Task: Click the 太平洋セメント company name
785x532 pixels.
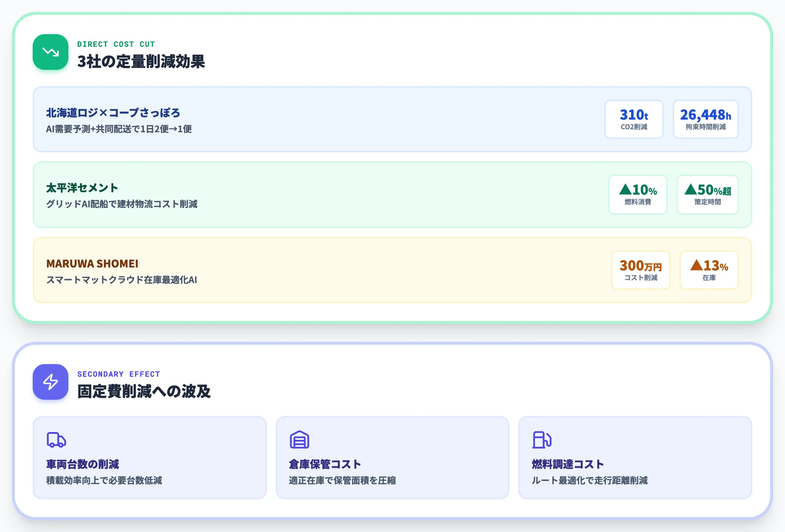Action: [x=82, y=188]
